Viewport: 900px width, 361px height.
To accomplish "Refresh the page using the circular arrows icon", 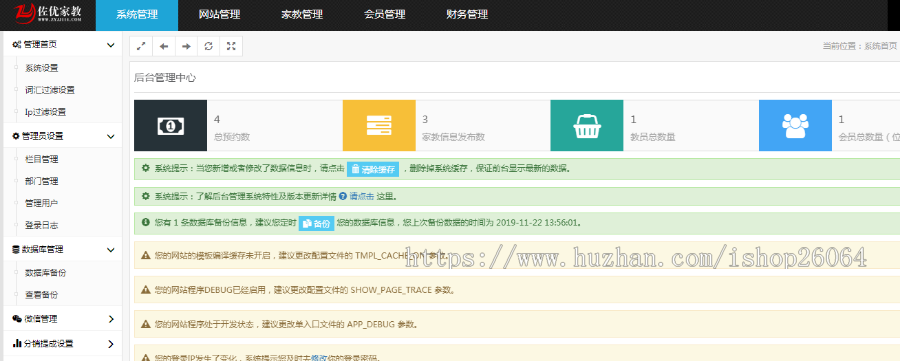I will coord(208,46).
